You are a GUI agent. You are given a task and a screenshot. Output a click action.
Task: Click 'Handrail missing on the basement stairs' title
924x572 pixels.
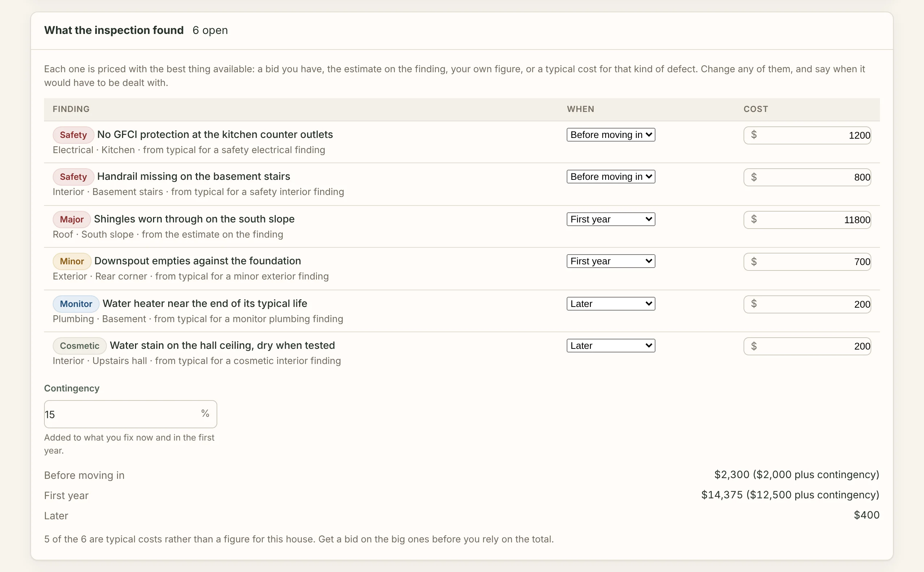pos(193,177)
